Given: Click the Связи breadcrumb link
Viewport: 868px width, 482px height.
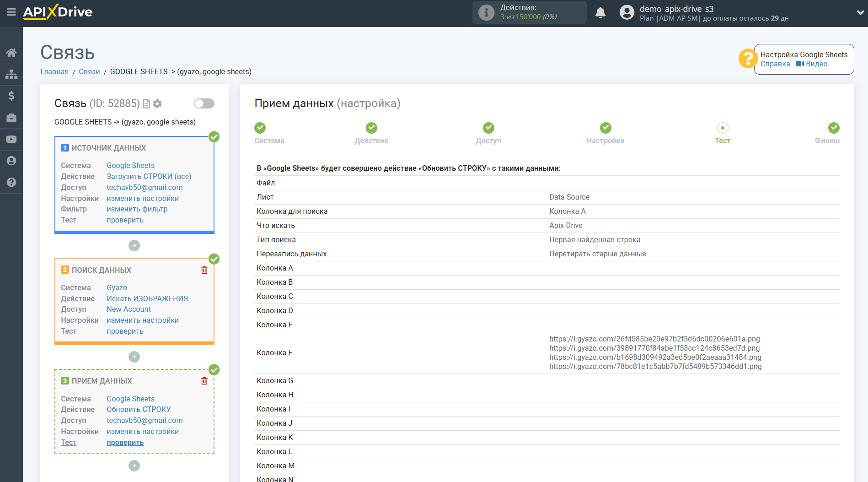Looking at the screenshot, I should pyautogui.click(x=89, y=72).
